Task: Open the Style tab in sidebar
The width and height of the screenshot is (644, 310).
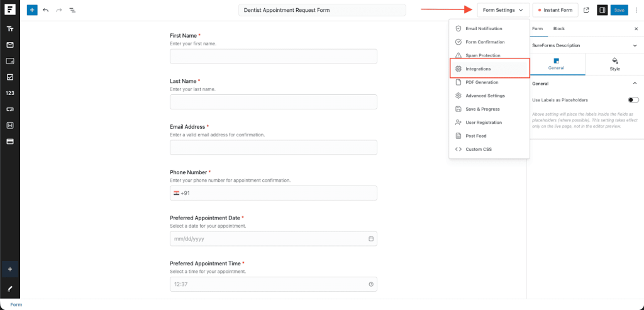Action: tap(614, 64)
